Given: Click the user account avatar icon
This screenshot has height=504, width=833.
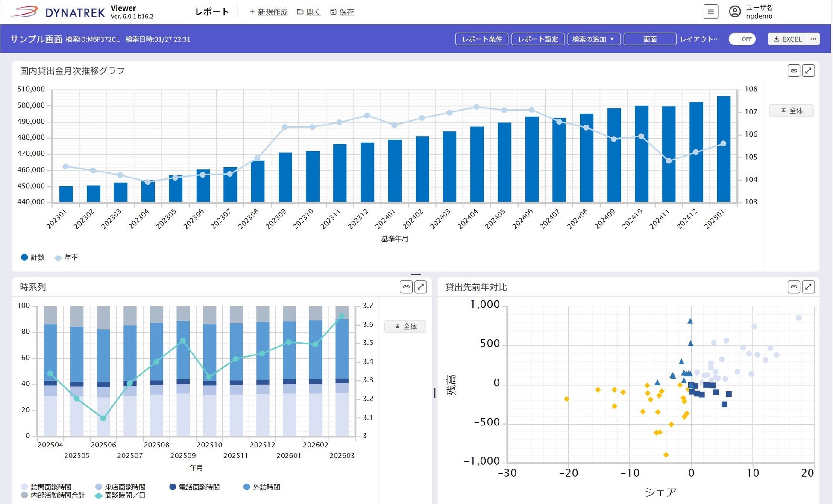Looking at the screenshot, I should click(x=734, y=12).
